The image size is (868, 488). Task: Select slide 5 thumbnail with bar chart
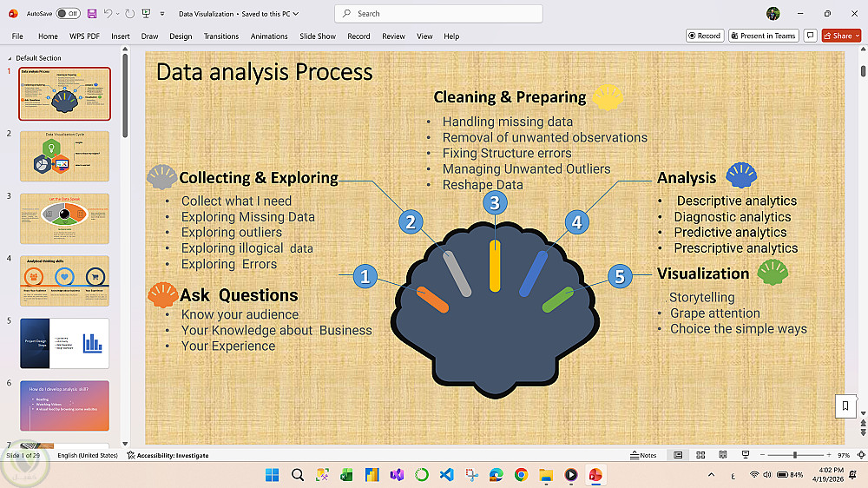tap(65, 343)
